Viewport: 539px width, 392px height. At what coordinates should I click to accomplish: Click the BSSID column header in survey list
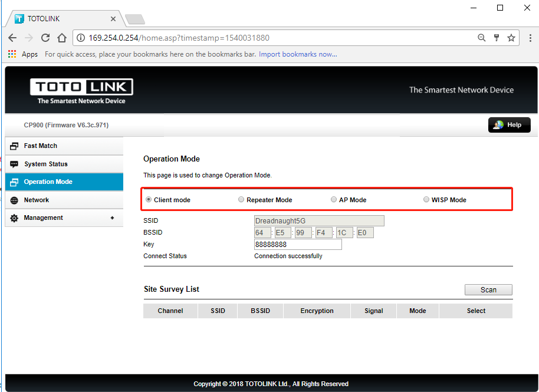[x=260, y=311]
